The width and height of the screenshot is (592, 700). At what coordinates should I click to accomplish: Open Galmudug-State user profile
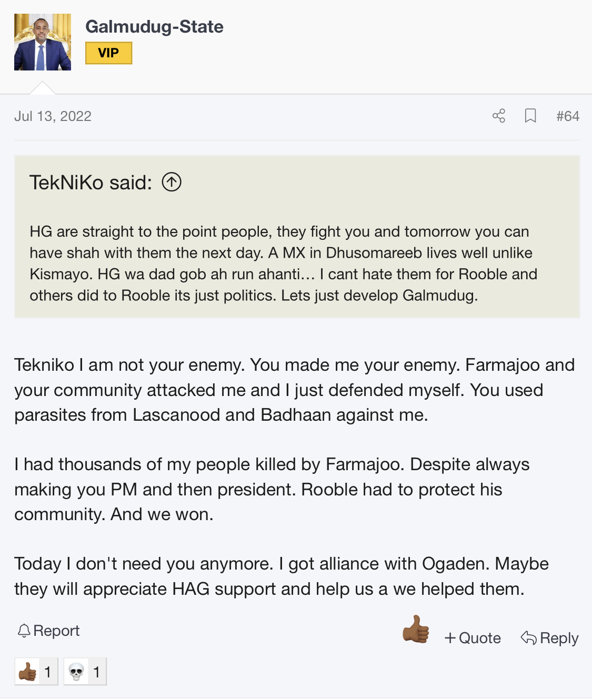point(154,26)
